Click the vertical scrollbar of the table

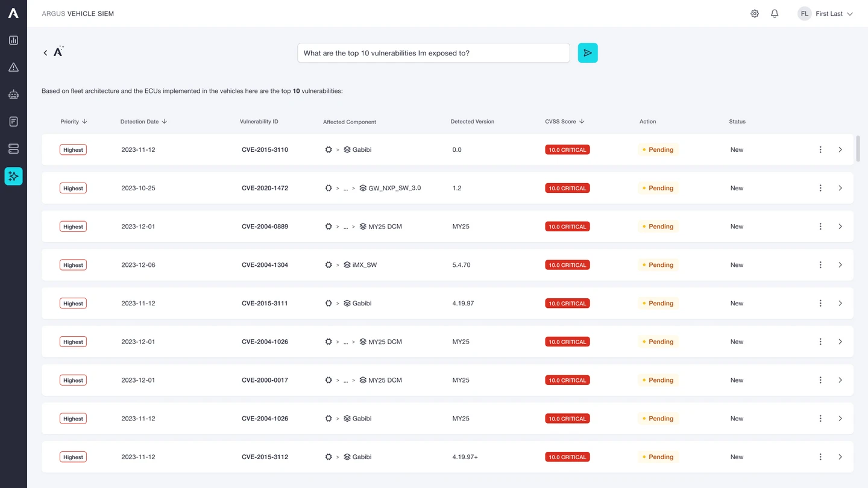858,149
